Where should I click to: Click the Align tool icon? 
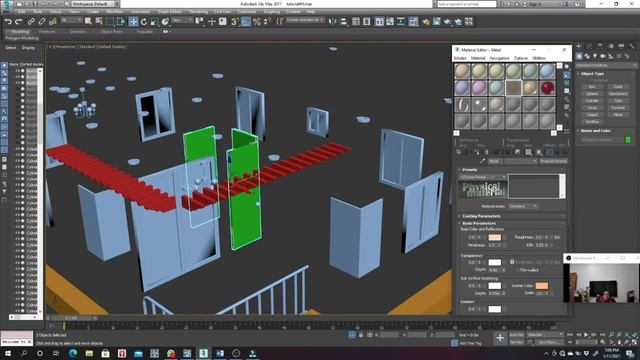(343, 21)
